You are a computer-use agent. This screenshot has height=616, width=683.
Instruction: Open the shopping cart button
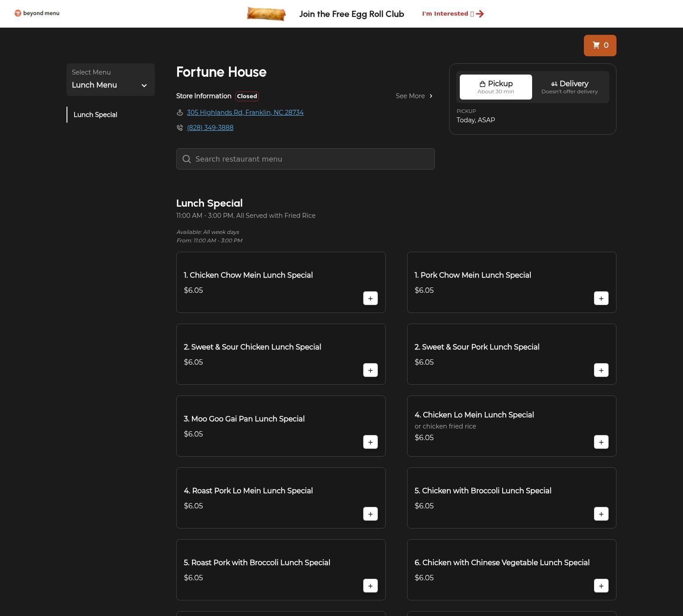point(600,46)
